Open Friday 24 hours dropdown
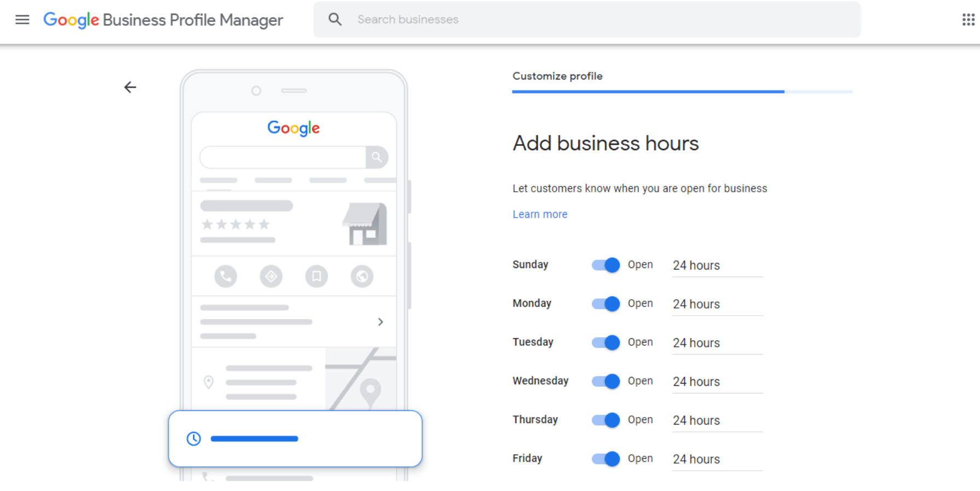This screenshot has width=980, height=491. click(717, 459)
